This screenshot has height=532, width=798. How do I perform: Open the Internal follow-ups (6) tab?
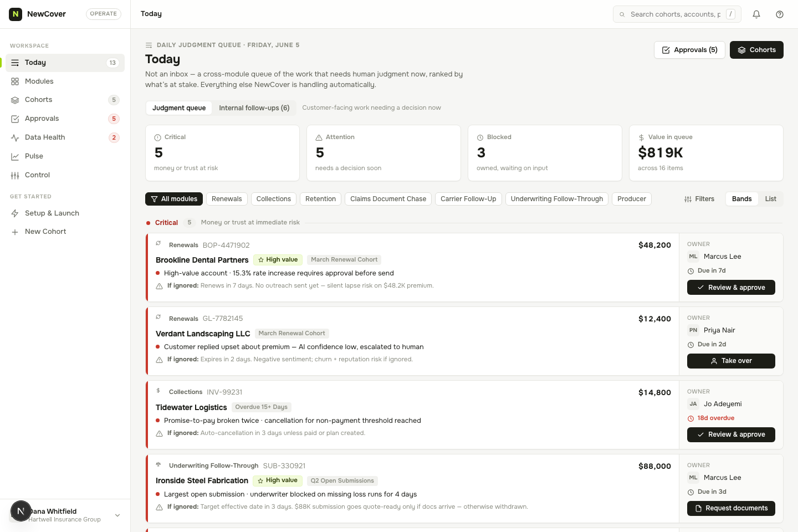(x=254, y=108)
